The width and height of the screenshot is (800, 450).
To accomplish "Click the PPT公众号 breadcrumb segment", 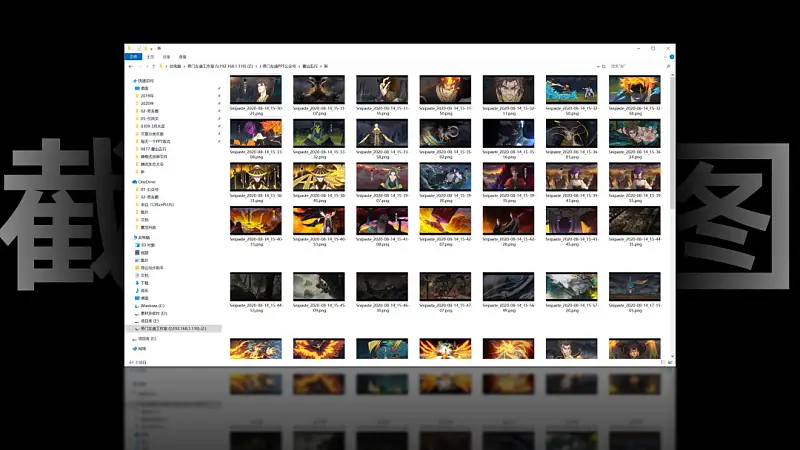I will (278, 66).
